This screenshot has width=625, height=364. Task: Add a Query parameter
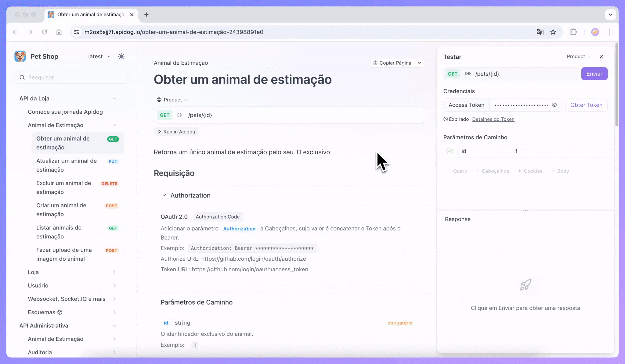[457, 171]
